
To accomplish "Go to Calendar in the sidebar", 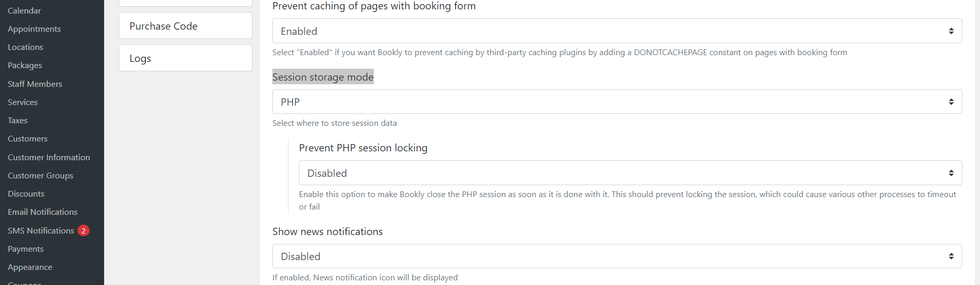I will point(24,10).
